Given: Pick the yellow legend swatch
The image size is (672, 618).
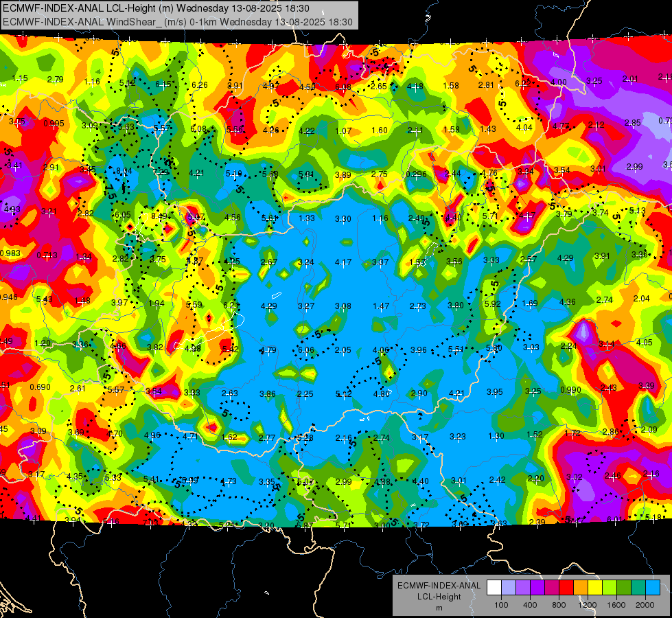Looking at the screenshot, I should point(595,588).
